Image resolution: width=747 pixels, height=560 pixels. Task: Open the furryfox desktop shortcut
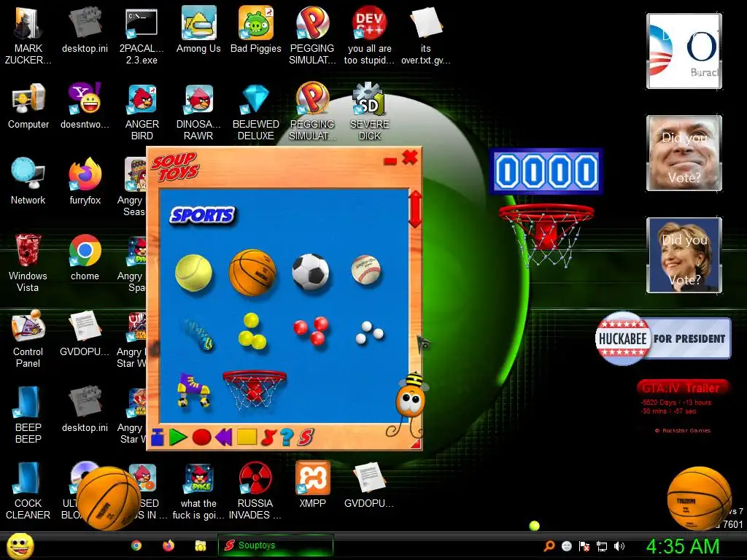(x=85, y=181)
